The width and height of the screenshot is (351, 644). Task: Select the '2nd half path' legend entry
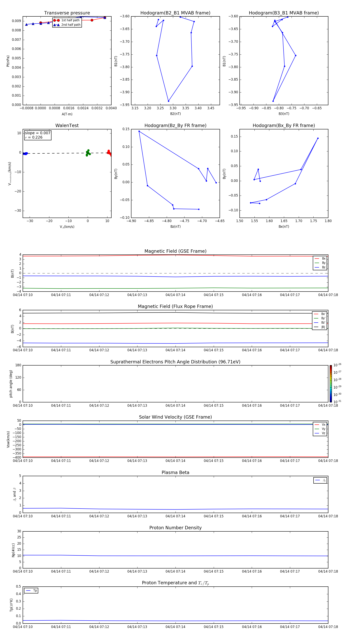click(x=67, y=25)
